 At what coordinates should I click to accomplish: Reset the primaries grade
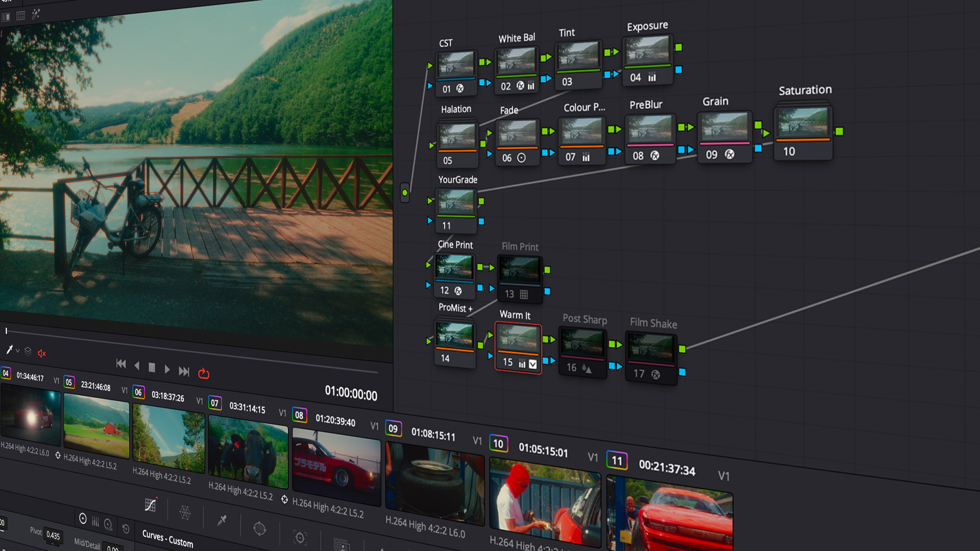[126, 529]
